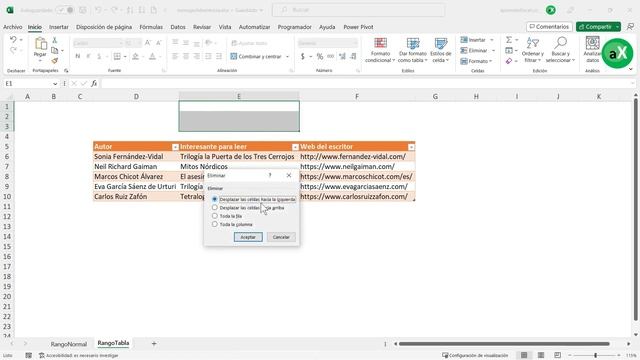Click the Formato cells ribbon icon
Image resolution: width=640 pixels, height=360 pixels.
[464, 61]
